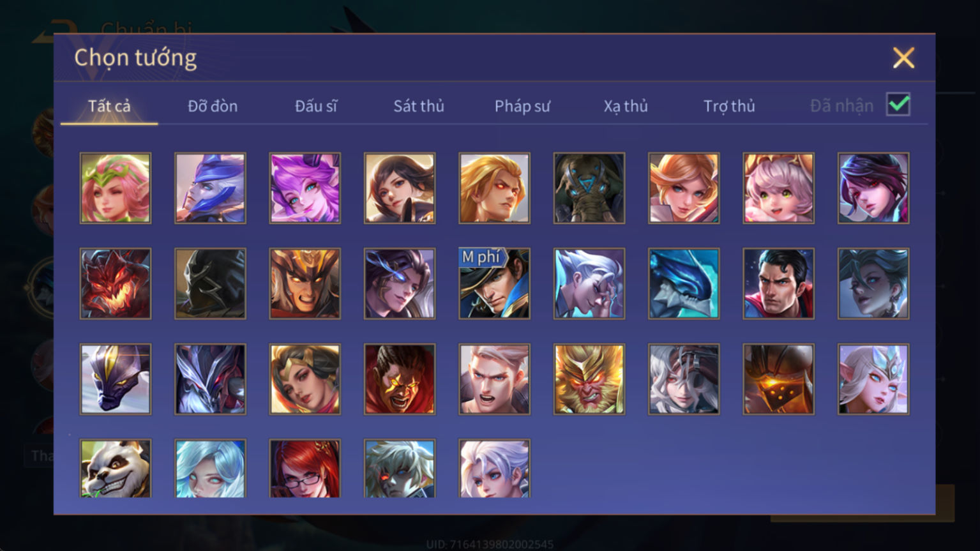Select the hero marked 'M phí'

[494, 283]
